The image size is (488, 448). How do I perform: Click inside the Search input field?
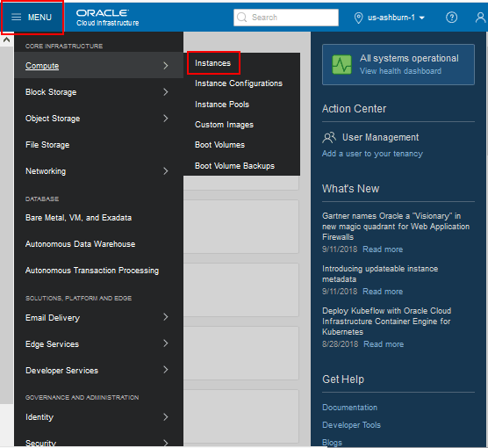[286, 18]
